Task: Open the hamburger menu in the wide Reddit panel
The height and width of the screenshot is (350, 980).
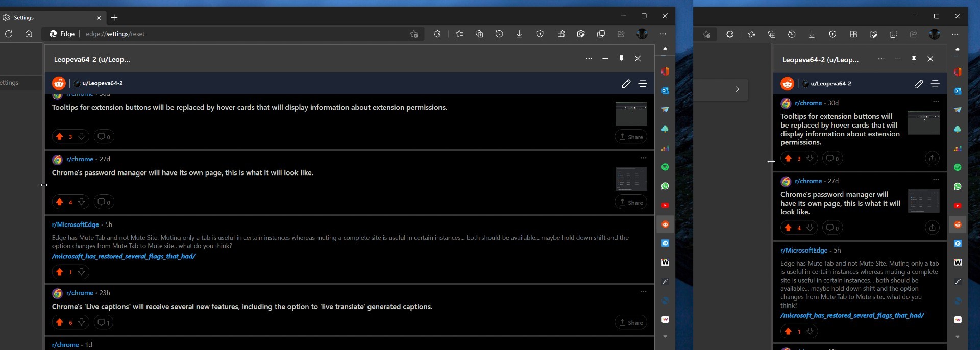Action: (x=643, y=83)
